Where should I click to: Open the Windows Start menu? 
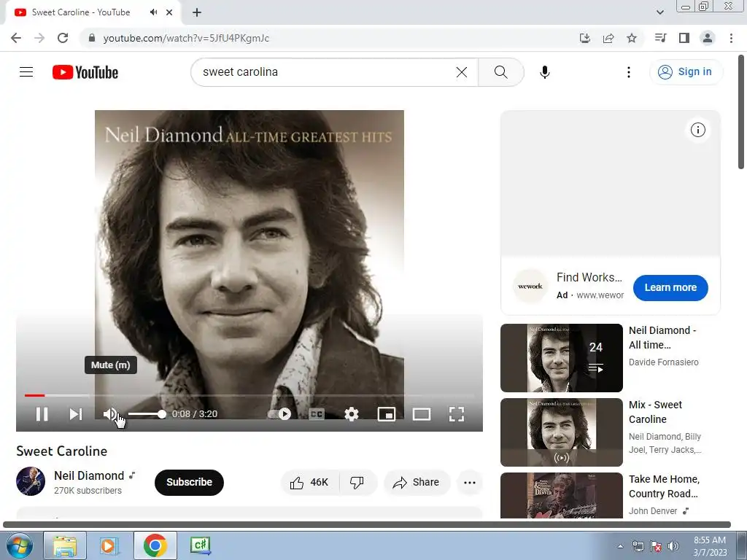pos(19,545)
